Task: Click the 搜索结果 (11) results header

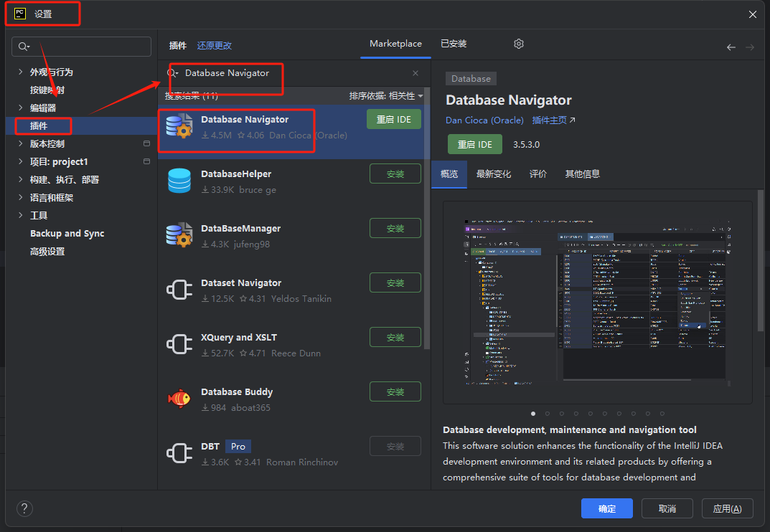Action: pyautogui.click(x=192, y=96)
